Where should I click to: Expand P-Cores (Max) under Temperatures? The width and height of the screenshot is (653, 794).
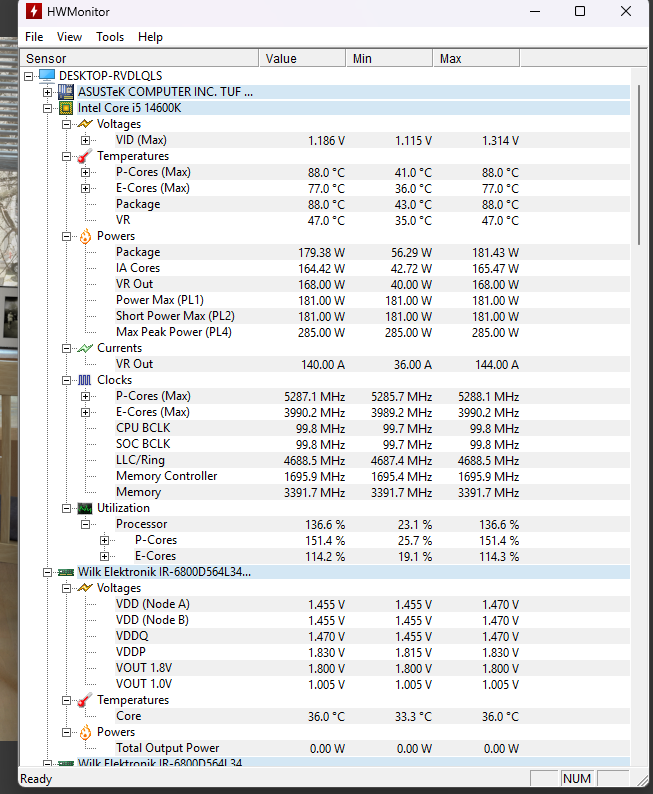point(86,172)
